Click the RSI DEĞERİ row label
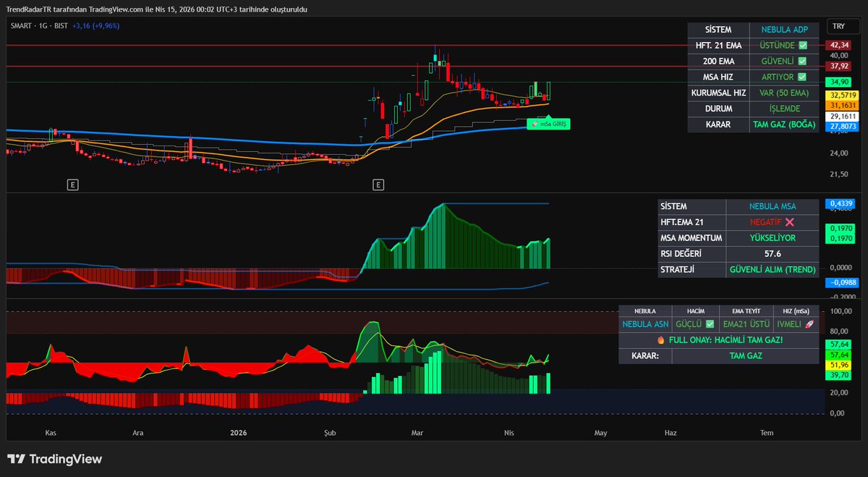The width and height of the screenshot is (868, 477). point(692,254)
